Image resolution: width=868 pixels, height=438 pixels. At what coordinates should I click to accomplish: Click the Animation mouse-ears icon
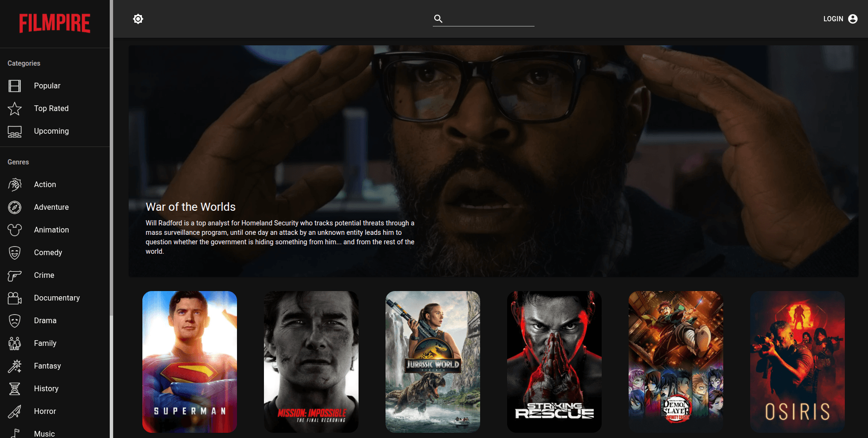[15, 230]
